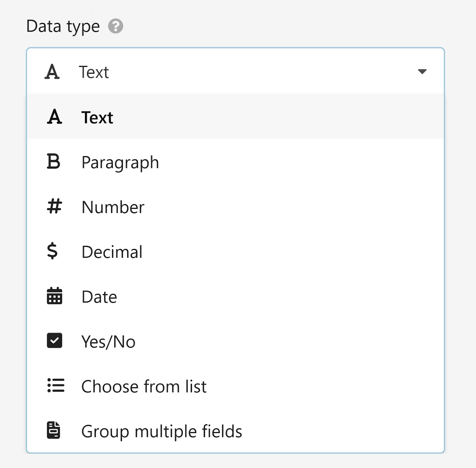Choose the Date data type

pyautogui.click(x=235, y=297)
